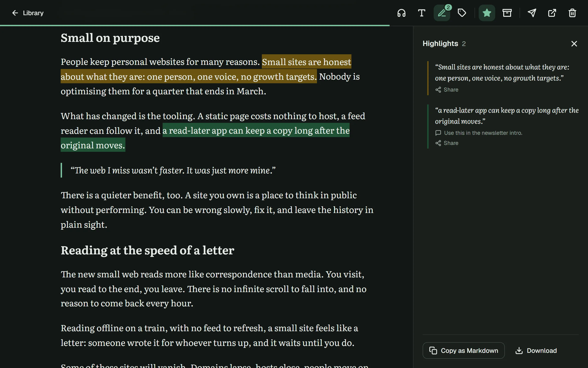Open the tag icon to add tags
Screen dimensions: 588x368
[462, 13]
